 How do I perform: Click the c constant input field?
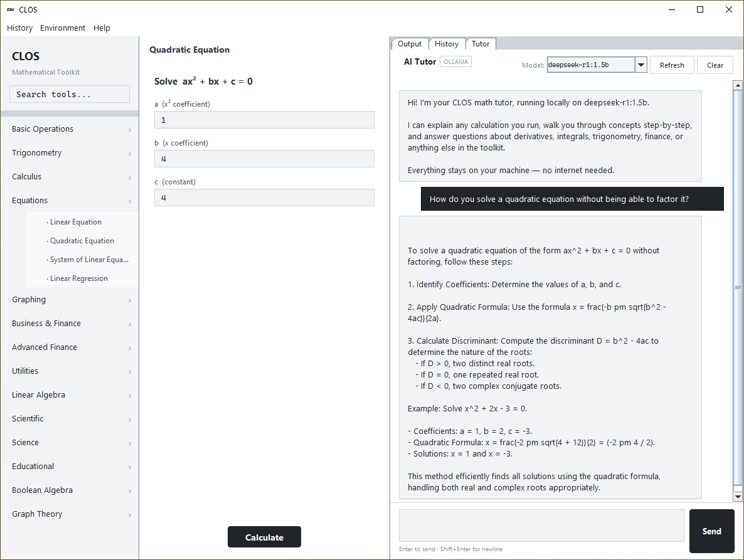[264, 198]
